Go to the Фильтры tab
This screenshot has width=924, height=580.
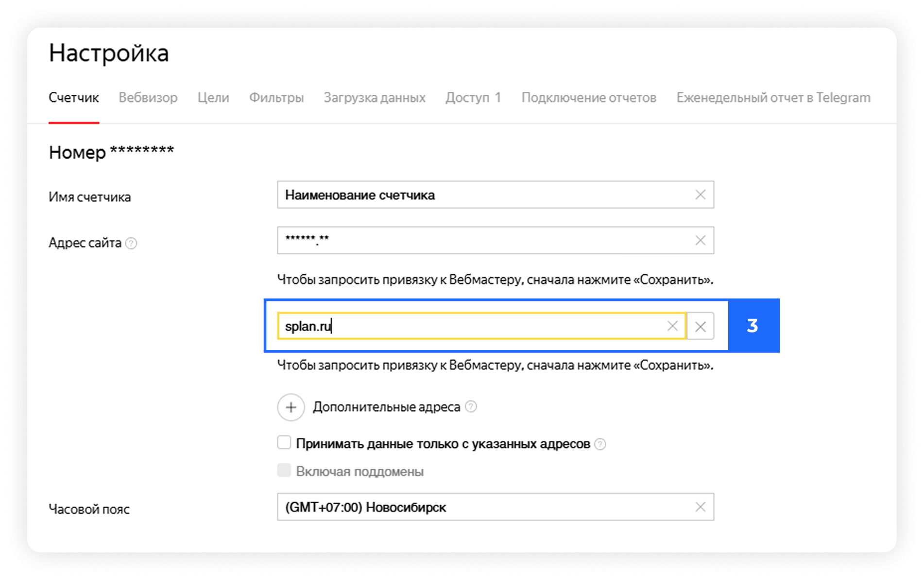[x=276, y=98]
